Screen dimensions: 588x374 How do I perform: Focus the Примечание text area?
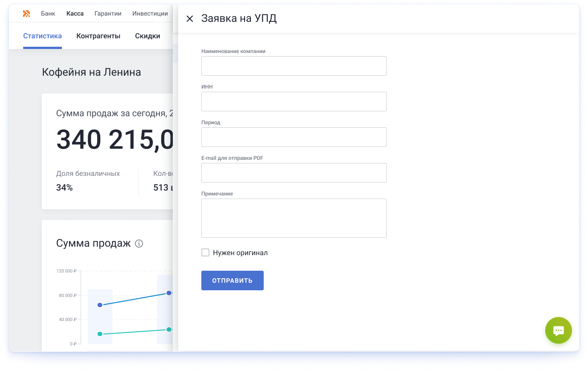(x=294, y=218)
